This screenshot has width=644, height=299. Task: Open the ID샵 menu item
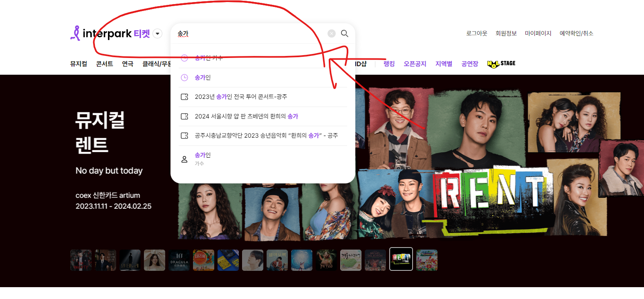point(361,64)
